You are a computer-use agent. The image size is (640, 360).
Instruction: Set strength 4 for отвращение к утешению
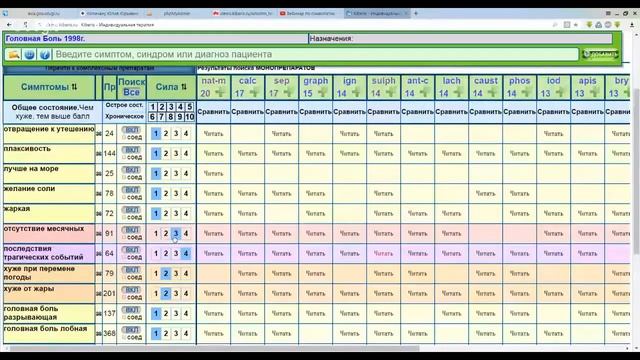pos(186,134)
